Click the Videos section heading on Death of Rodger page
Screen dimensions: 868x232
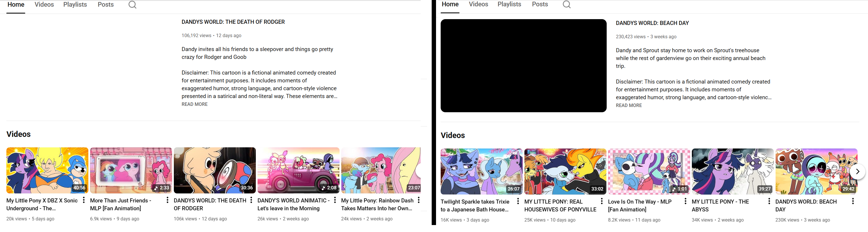[19, 134]
